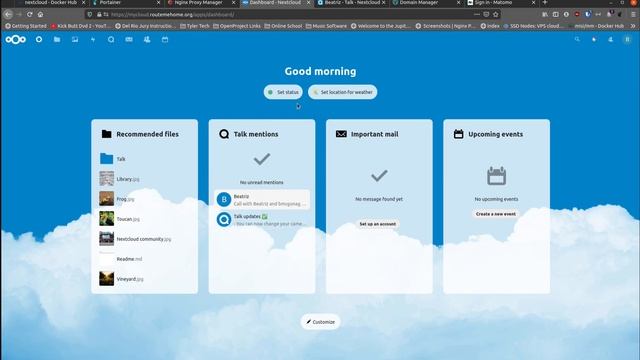Viewport: 640px width, 360px height.
Task: Open the browser library icon
Action: (545, 14)
